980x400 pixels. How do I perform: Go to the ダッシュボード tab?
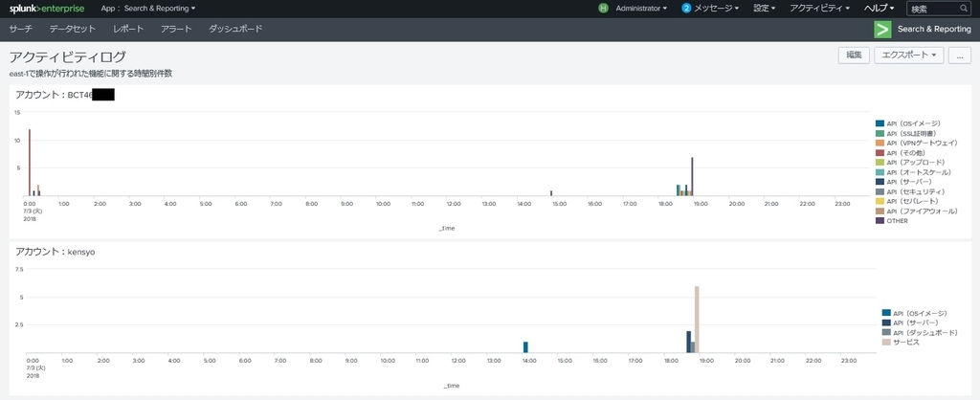[235, 30]
